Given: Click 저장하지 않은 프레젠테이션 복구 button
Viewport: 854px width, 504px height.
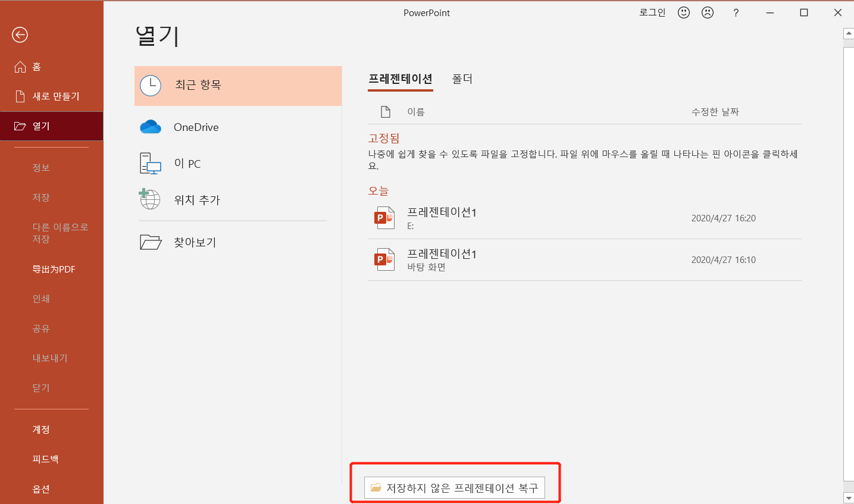Looking at the screenshot, I should 455,488.
